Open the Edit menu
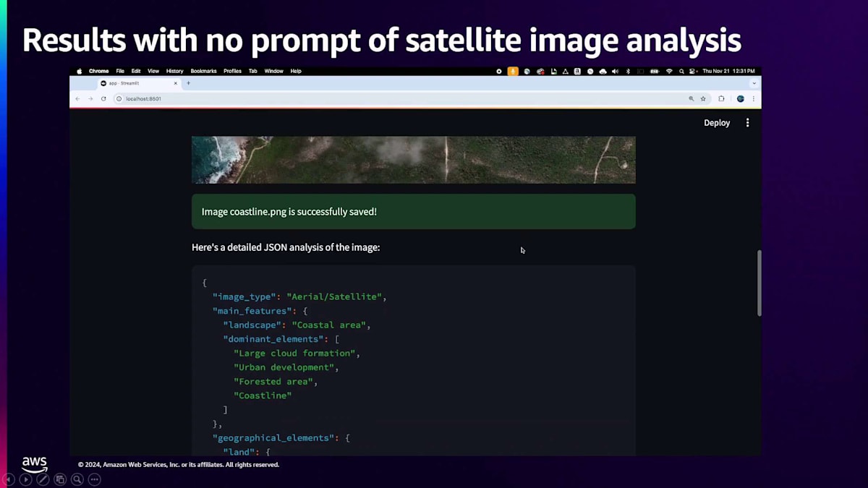This screenshot has height=488, width=868. [x=136, y=71]
